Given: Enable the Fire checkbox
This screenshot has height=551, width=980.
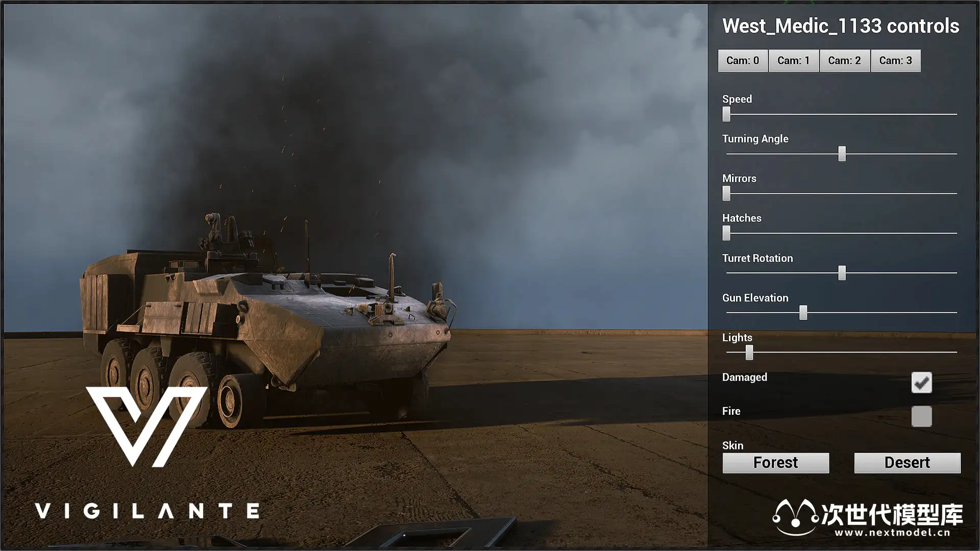Looking at the screenshot, I should click(921, 416).
